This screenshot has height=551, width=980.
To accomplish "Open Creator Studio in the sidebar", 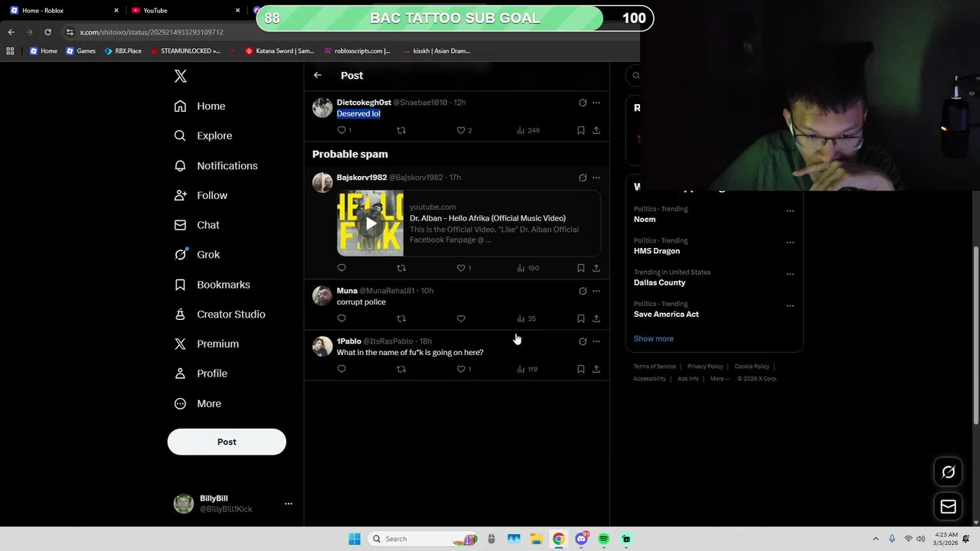I will click(x=220, y=315).
